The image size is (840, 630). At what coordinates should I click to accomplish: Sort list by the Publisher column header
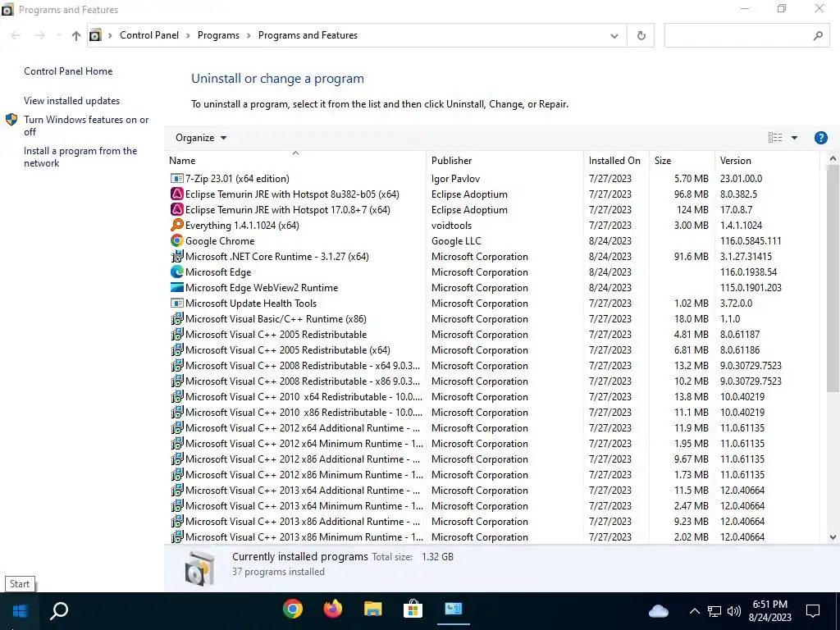click(504, 161)
